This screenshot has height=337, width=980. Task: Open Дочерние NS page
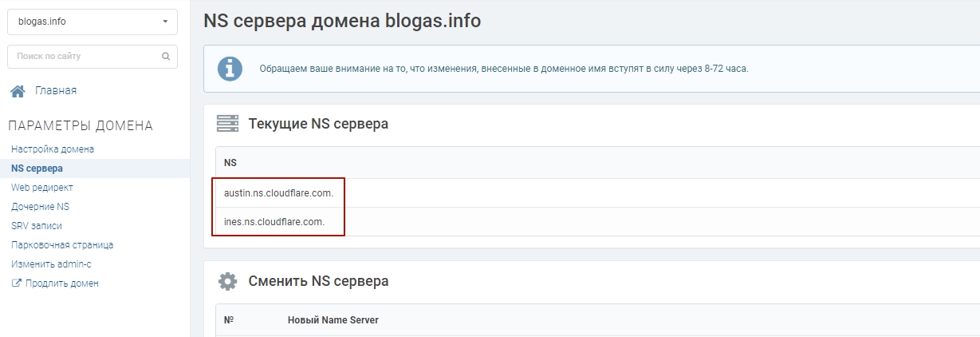[41, 207]
